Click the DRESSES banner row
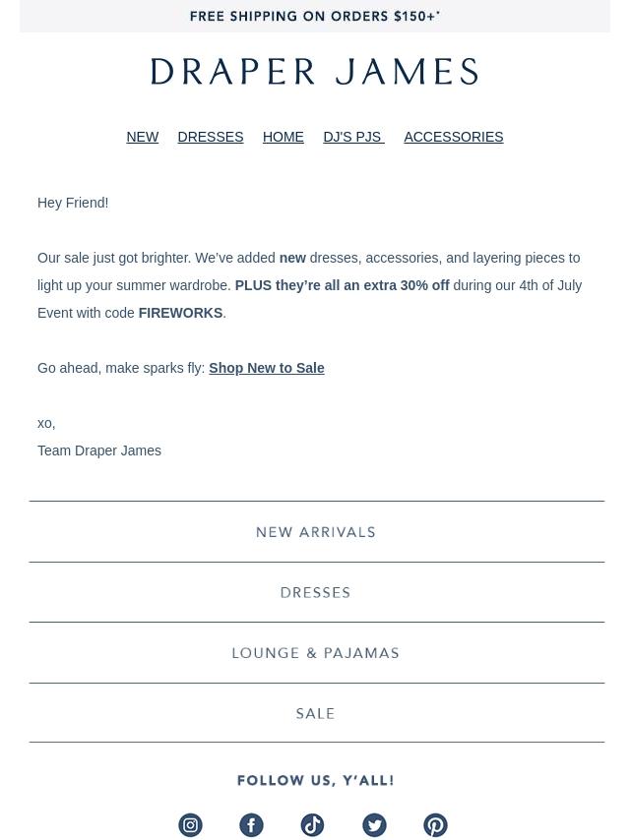630x840 pixels. 317,592
